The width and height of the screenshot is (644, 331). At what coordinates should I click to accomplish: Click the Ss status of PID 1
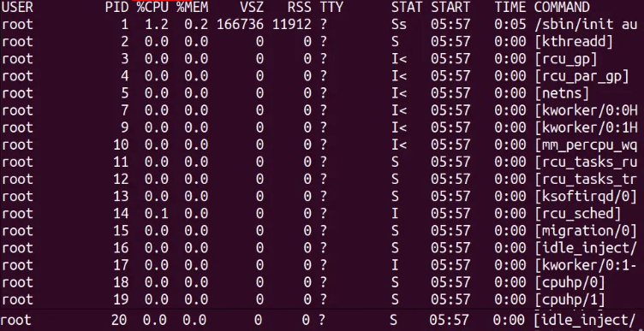(399, 25)
